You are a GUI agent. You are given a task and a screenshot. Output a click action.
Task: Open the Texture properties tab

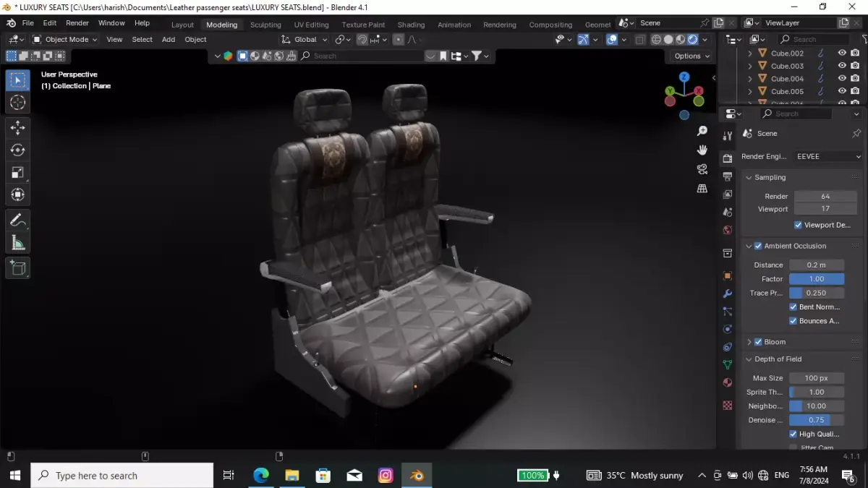point(728,406)
